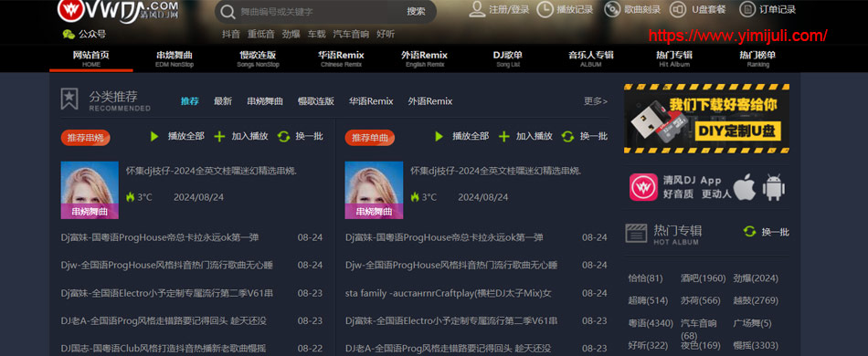This screenshot has height=356, width=868.
Task: Click the 车载 hot keyword link
Action: [317, 35]
